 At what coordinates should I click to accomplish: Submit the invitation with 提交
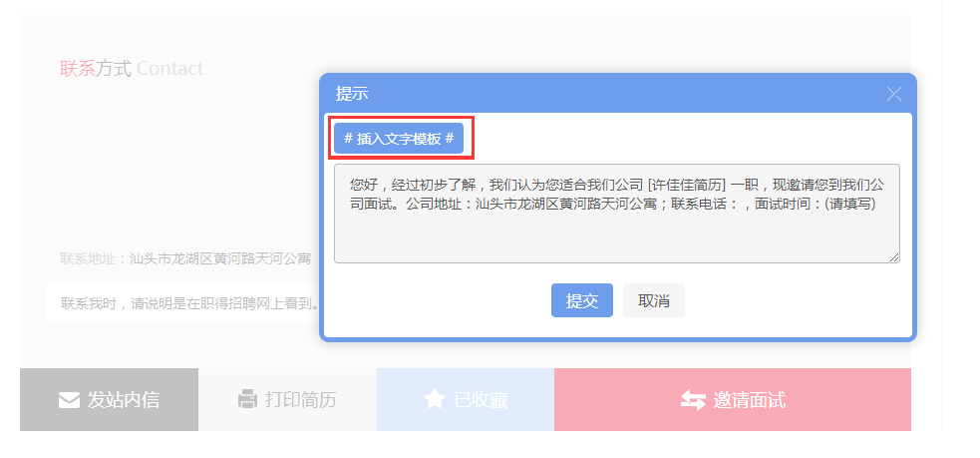[582, 300]
